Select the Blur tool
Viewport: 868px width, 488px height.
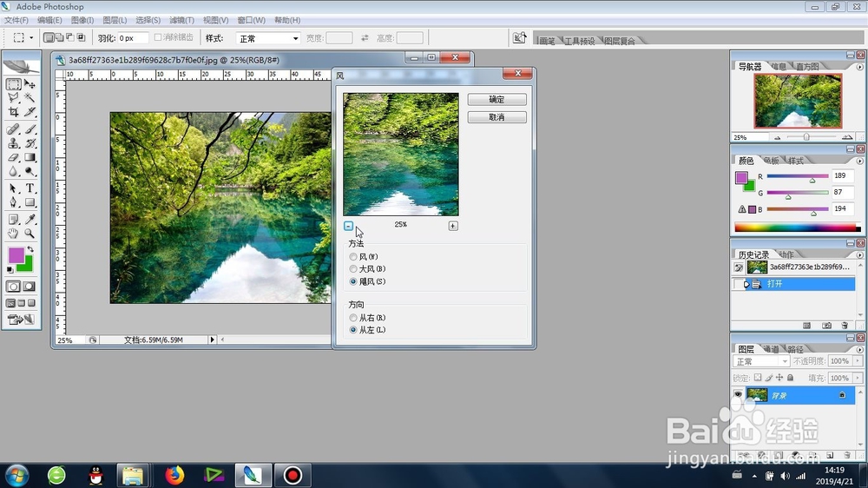13,172
